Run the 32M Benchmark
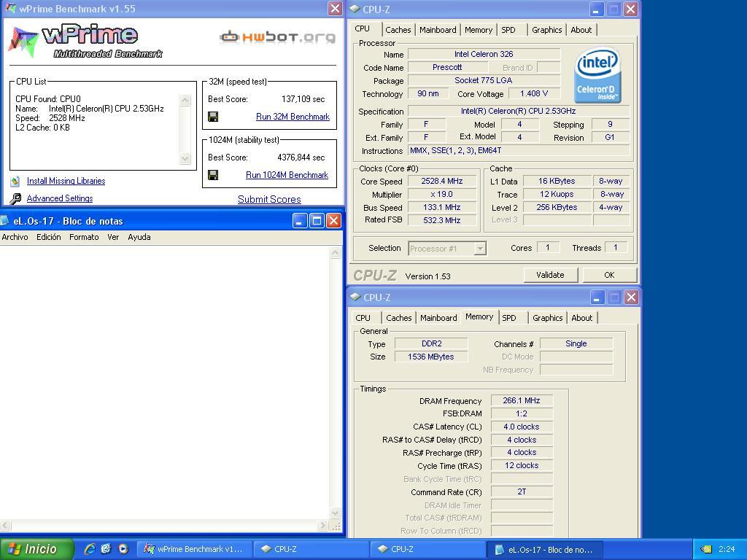The width and height of the screenshot is (747, 560). pyautogui.click(x=293, y=117)
